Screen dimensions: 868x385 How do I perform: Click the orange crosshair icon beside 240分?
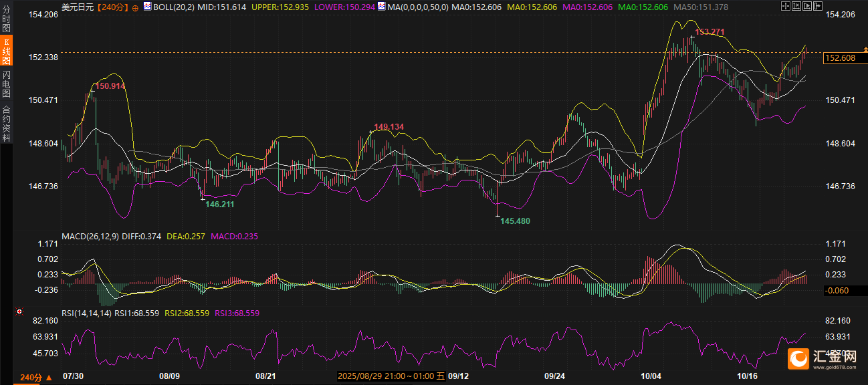[x=136, y=7]
